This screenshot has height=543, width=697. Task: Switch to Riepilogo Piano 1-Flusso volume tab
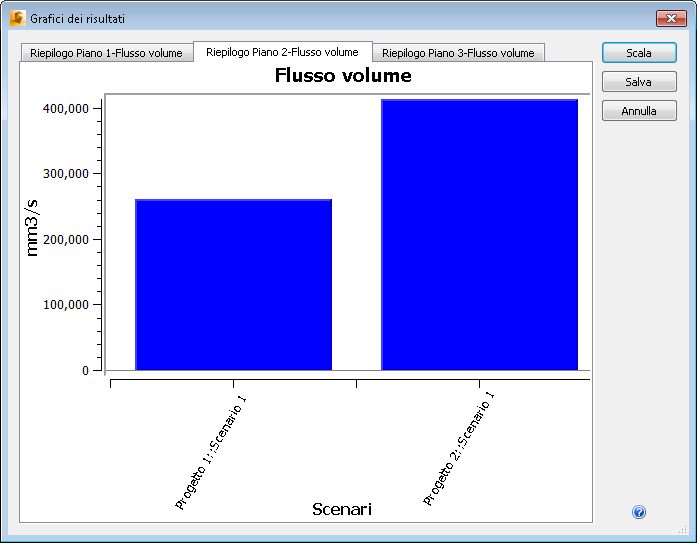107,53
